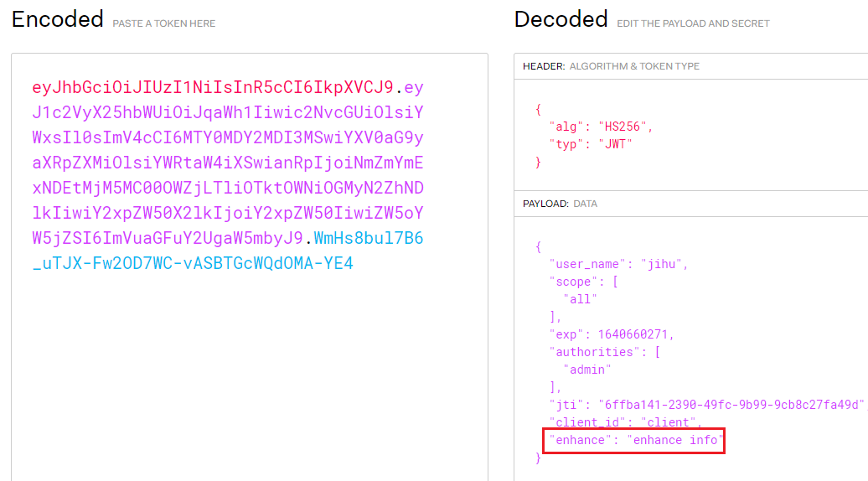
Task: Click the "typ": "JWT" line
Action: pos(591,144)
